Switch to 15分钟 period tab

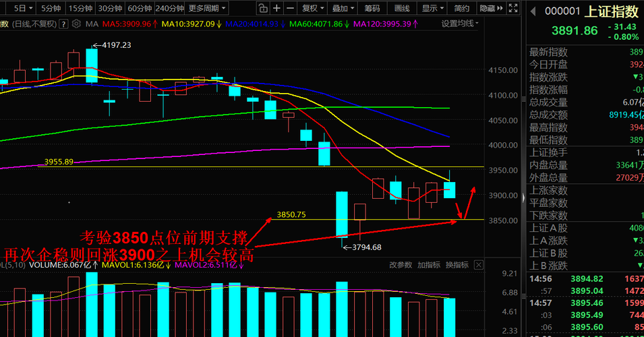80,8
